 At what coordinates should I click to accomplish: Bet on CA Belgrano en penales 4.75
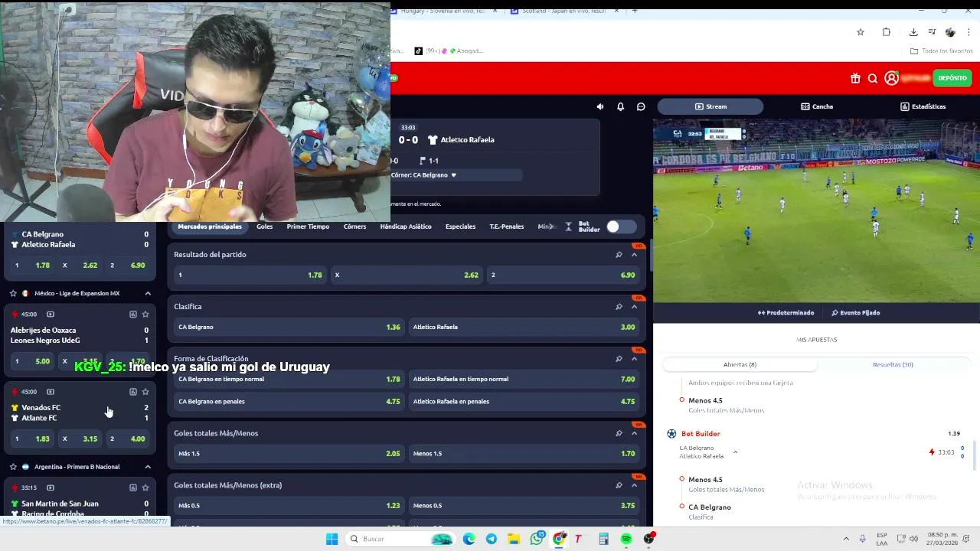[289, 401]
